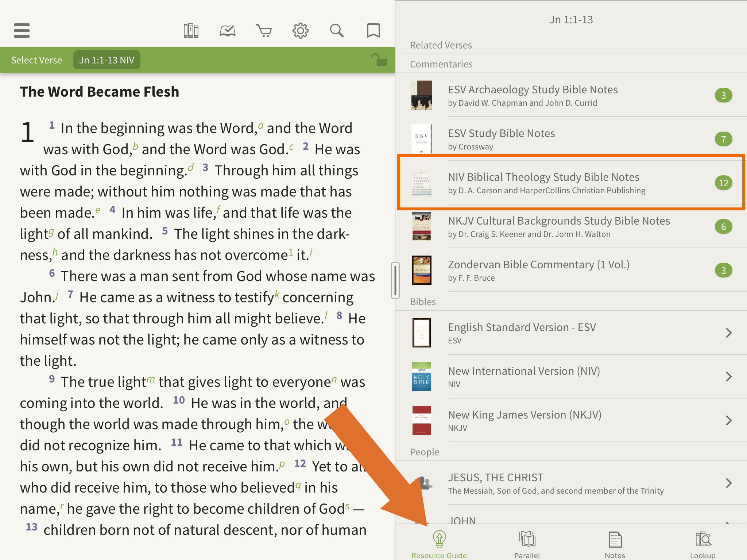Tap the ESV Archaeology cover thumbnail

click(421, 95)
